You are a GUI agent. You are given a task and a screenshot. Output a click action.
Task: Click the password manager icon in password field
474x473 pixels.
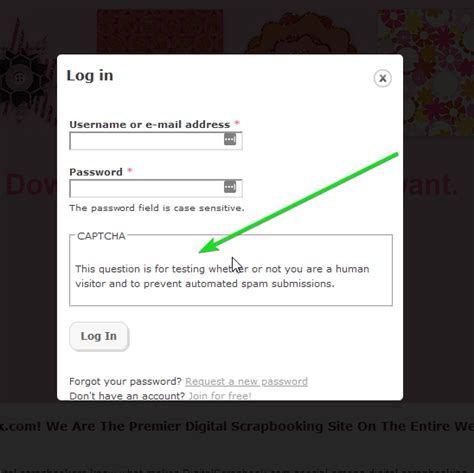click(x=230, y=187)
